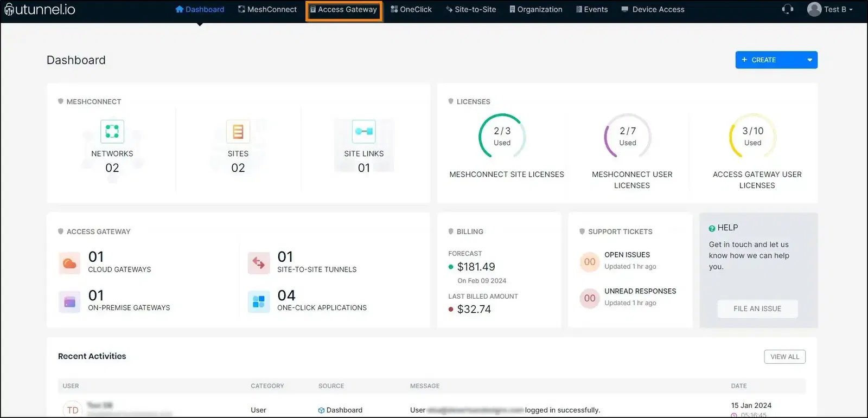The height and width of the screenshot is (418, 868).
Task: Open the Dashboard tab
Action: pos(200,9)
